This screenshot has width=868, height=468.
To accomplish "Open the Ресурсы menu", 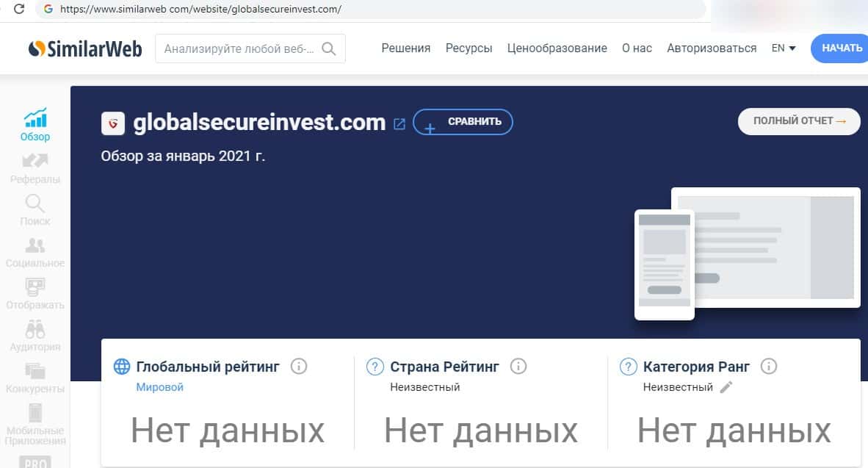I will 469,48.
